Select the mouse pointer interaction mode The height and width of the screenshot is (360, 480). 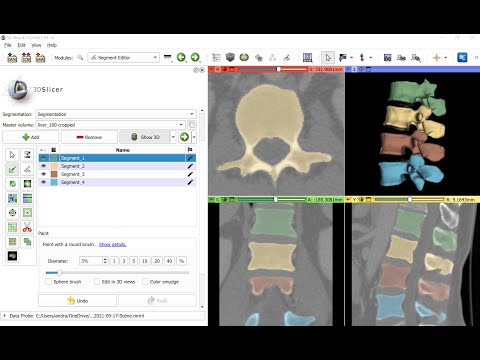[328, 58]
